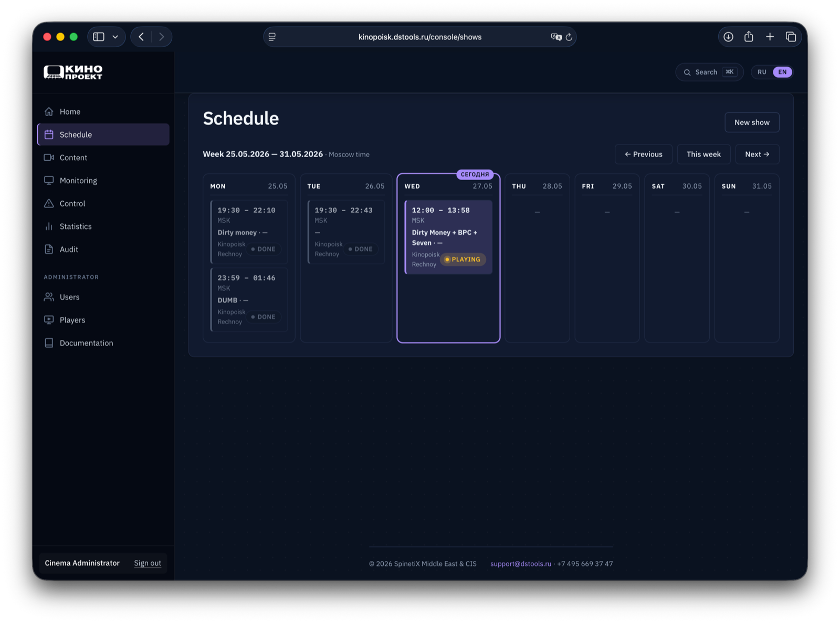840x623 pixels.
Task: Reload the page with refresh icon
Action: pos(569,37)
